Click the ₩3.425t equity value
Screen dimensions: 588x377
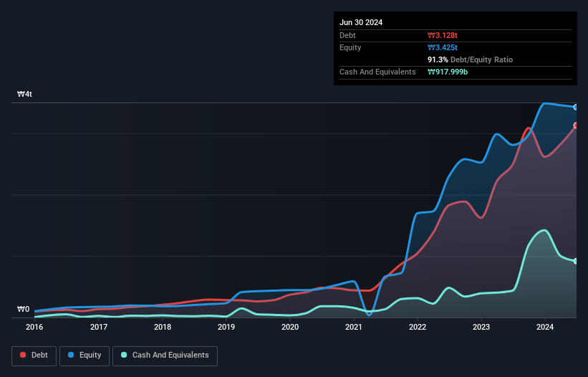[x=443, y=47]
